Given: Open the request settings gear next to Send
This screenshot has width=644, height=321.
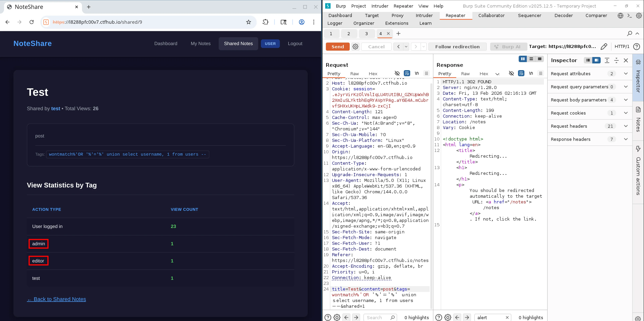Looking at the screenshot, I should (x=355, y=47).
